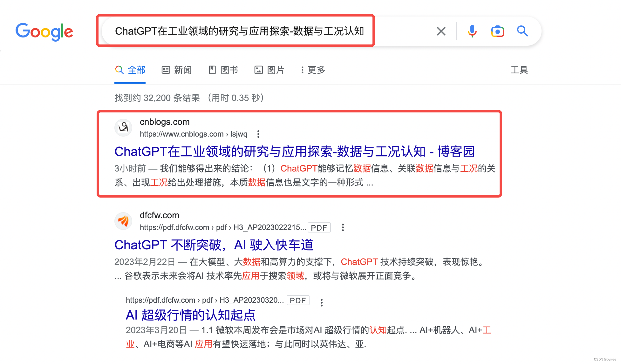Switch to the 图书 (Books) tab
Viewport: 621px width, 364px height.
[x=223, y=70]
